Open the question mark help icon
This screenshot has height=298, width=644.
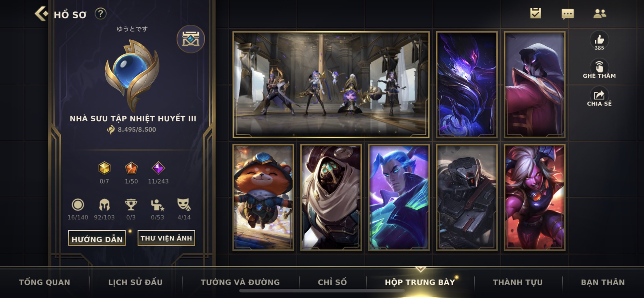click(100, 14)
